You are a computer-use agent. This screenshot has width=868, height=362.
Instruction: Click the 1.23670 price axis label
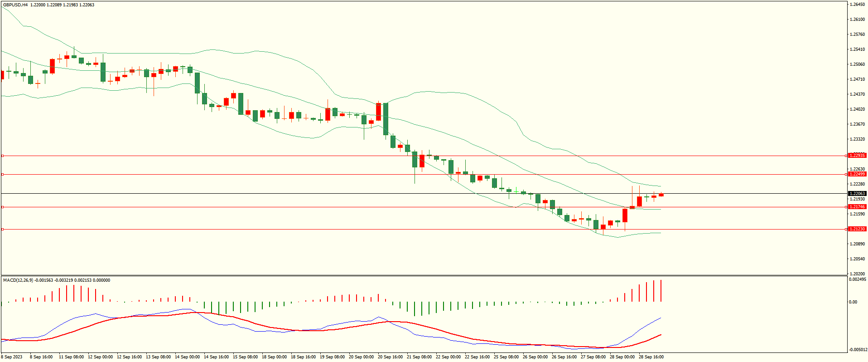click(x=857, y=124)
